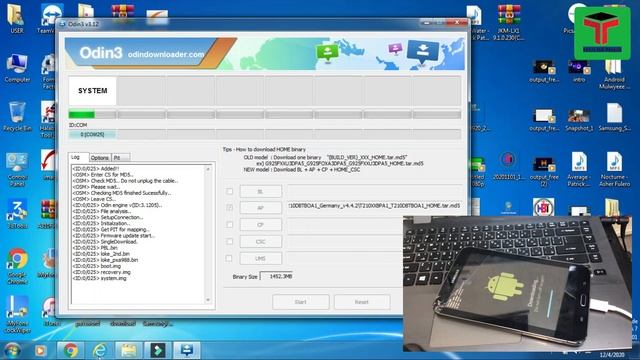This screenshot has width=640, height=360.
Task: Click the Reset button in Odin
Action: [362, 302]
